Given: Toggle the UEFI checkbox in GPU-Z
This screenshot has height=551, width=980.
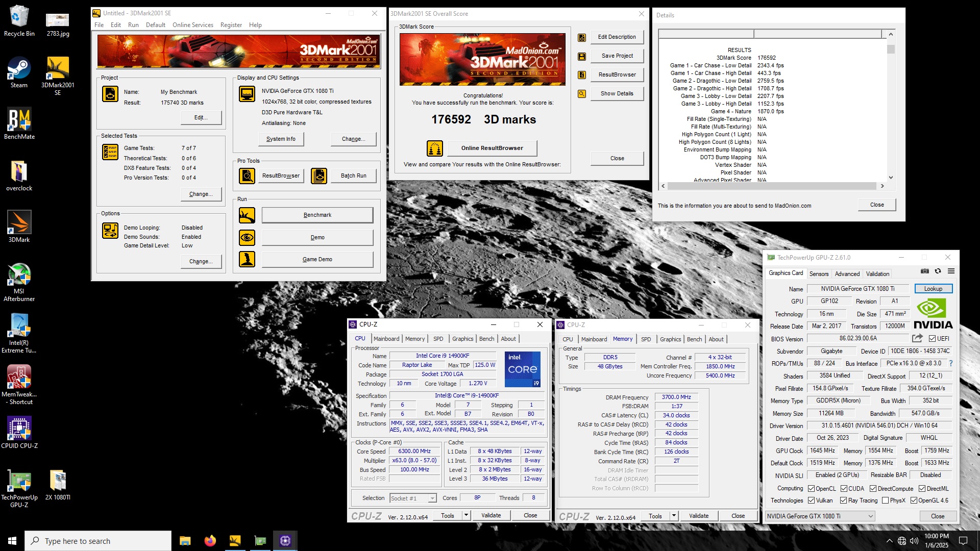Looking at the screenshot, I should pos(932,339).
